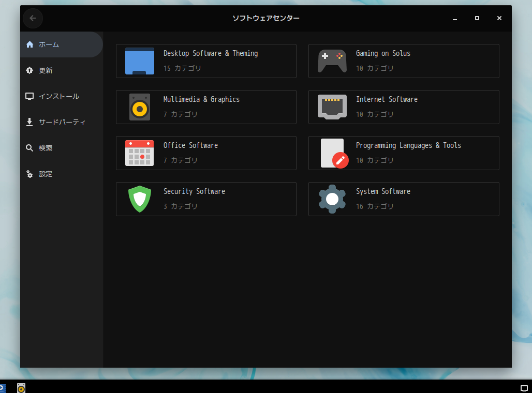Open System Software category

404,199
